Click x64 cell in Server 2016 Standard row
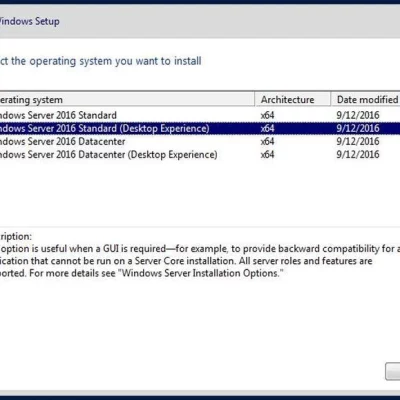The width and height of the screenshot is (400, 400). coord(267,115)
